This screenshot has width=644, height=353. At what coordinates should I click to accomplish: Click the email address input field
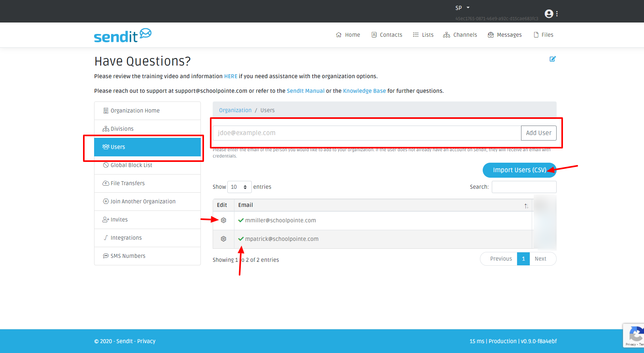[366, 133]
